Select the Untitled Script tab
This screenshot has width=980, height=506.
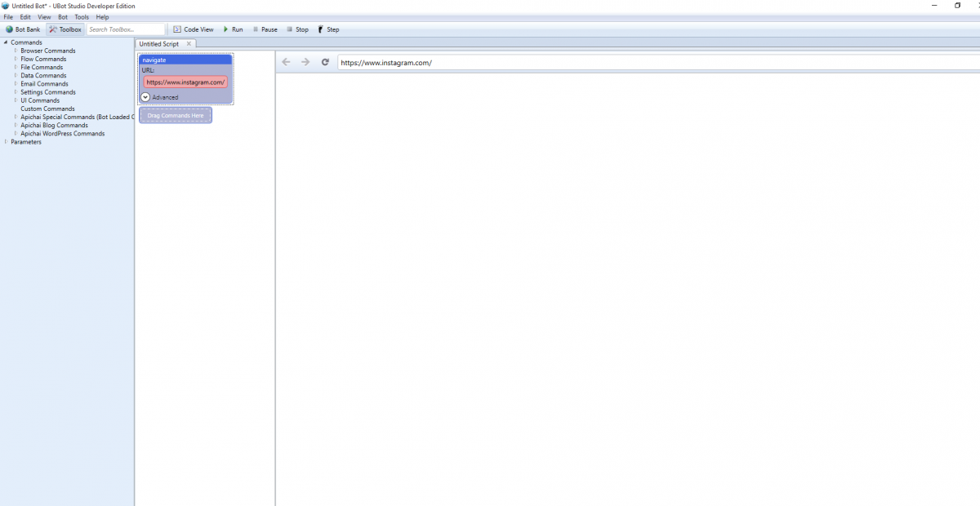coord(158,44)
